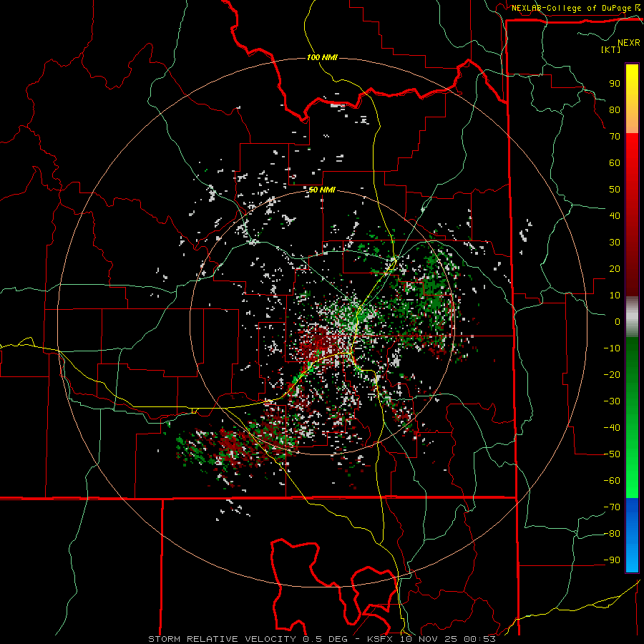This screenshot has height=644, width=644.
Task: Click the STORM RELATIVE VELOCITY product title
Action: (x=223, y=639)
